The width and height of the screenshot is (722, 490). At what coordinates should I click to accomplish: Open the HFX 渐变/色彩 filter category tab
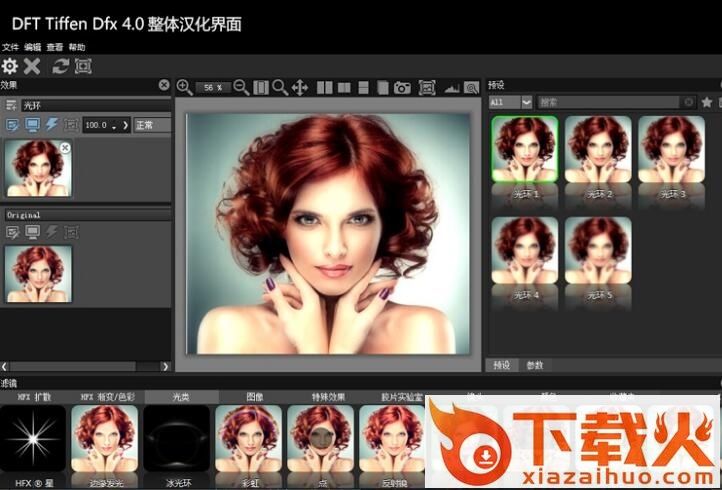[108, 397]
